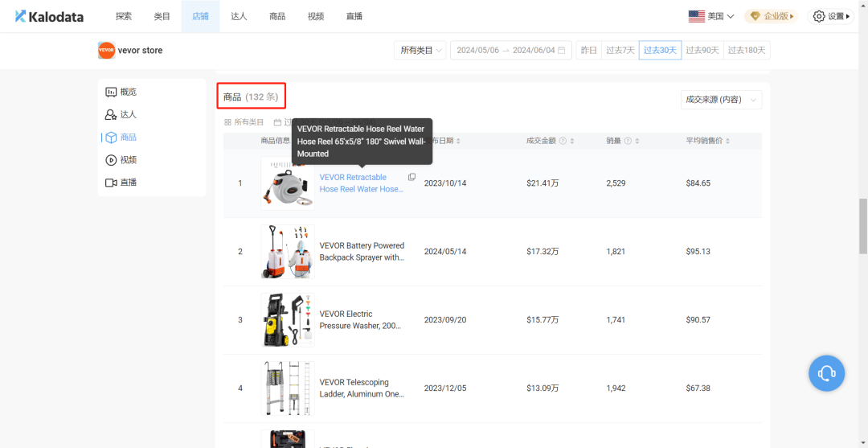Viewport: 868px width, 448px height.
Task: Click the calendar icon in date range
Action: pyautogui.click(x=562, y=51)
